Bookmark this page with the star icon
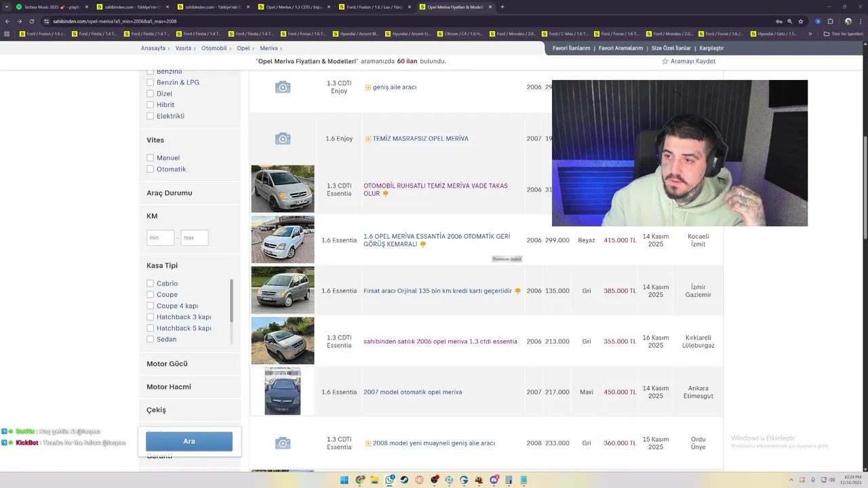The image size is (868, 488). point(801,21)
